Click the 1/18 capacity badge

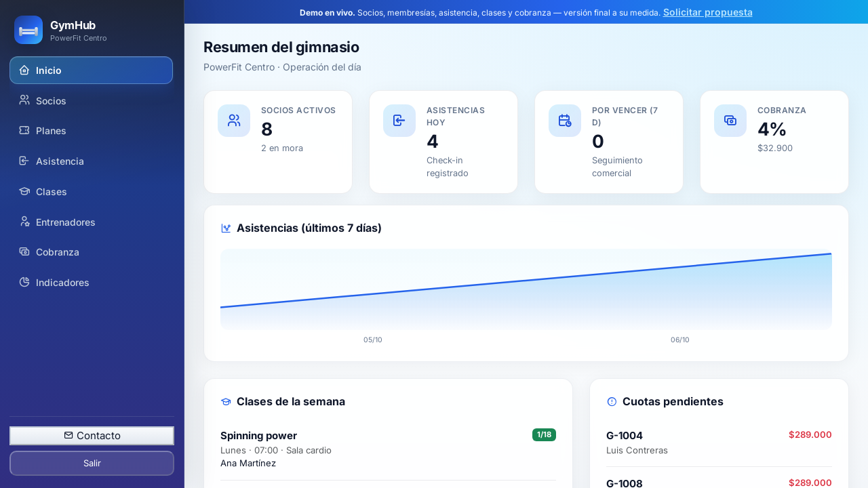click(544, 435)
